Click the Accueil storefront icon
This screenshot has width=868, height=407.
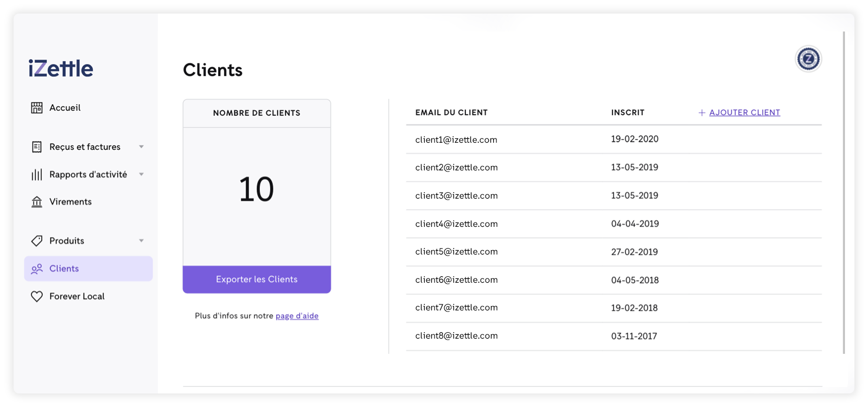coord(37,108)
